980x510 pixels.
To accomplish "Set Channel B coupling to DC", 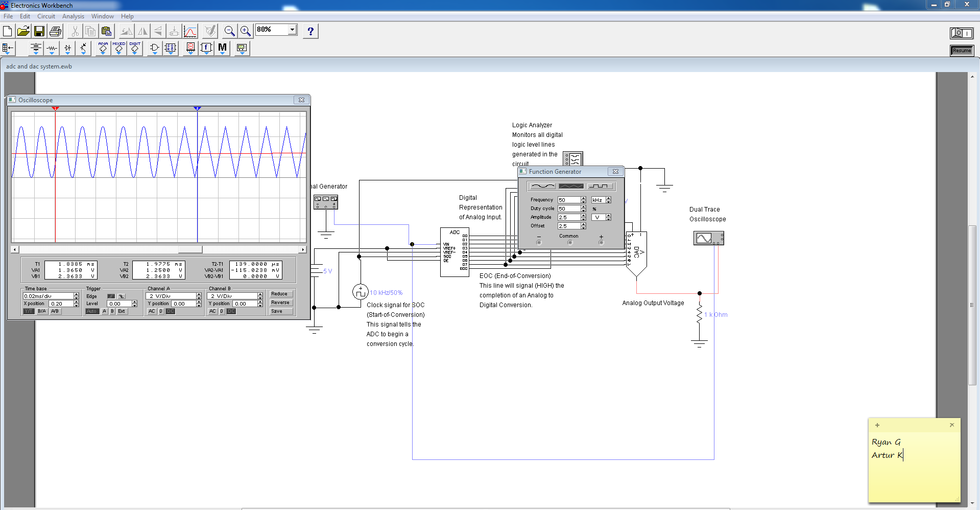I will 231,311.
